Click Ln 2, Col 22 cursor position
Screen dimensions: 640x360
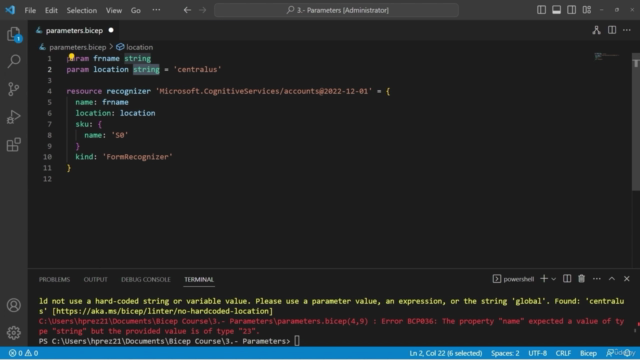[x=445, y=353]
